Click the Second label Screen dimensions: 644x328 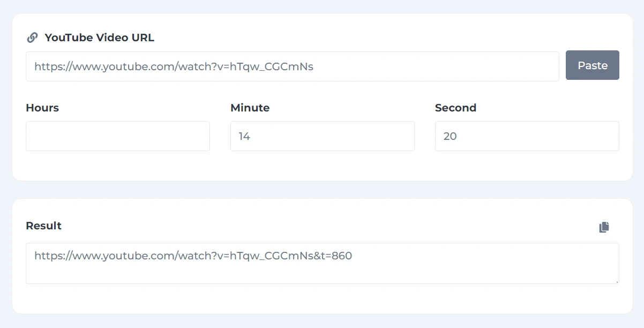455,108
